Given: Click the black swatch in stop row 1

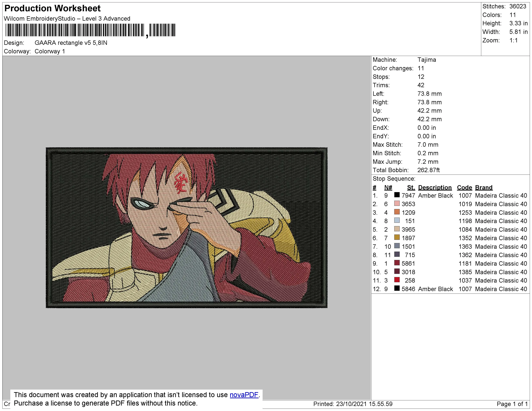Looking at the screenshot, I should 397,195.
